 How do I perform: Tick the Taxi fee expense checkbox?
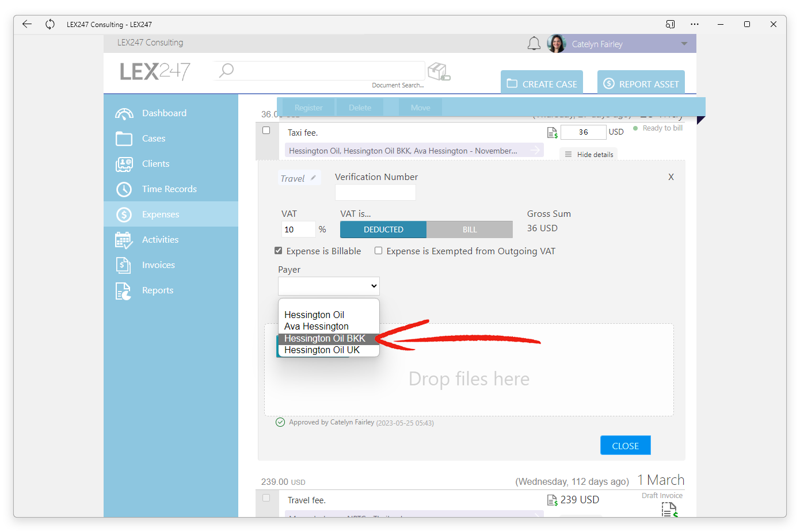point(266,131)
